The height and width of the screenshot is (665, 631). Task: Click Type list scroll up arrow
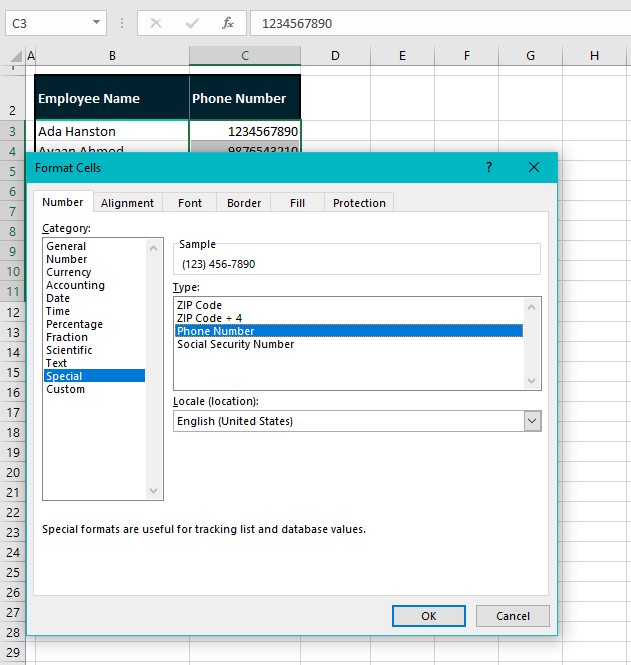click(x=531, y=307)
